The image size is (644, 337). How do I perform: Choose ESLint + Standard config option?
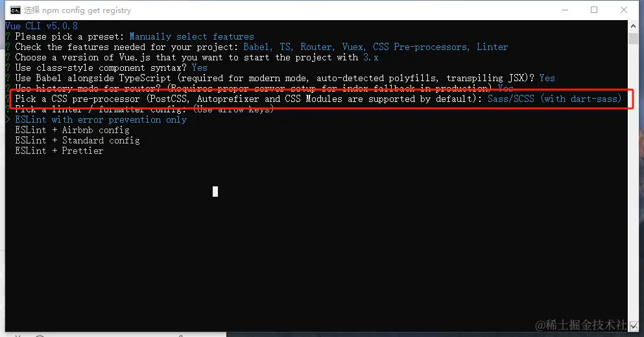(78, 140)
